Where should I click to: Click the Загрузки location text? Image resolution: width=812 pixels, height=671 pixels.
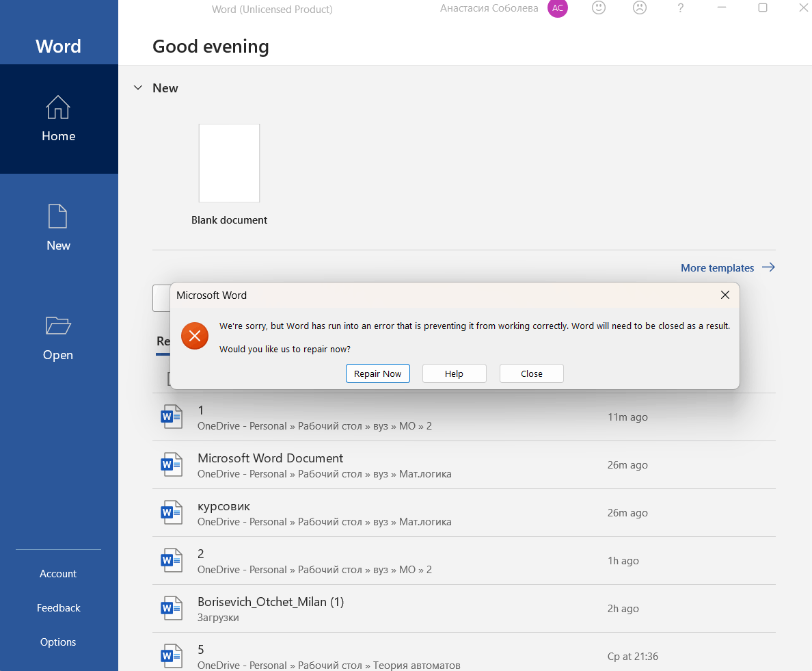point(218,618)
